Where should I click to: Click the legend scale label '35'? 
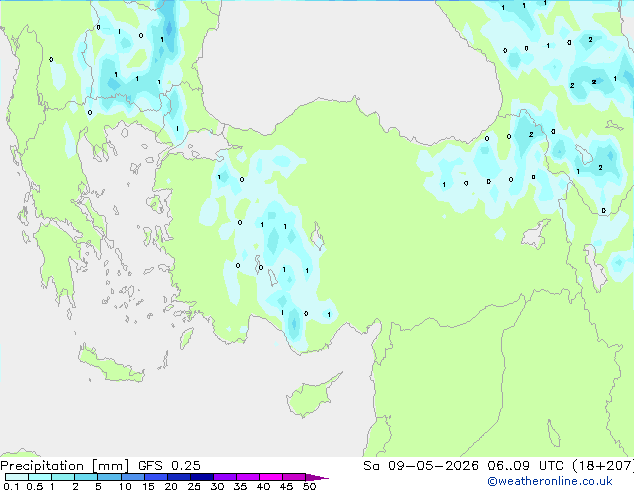pyautogui.click(x=240, y=486)
